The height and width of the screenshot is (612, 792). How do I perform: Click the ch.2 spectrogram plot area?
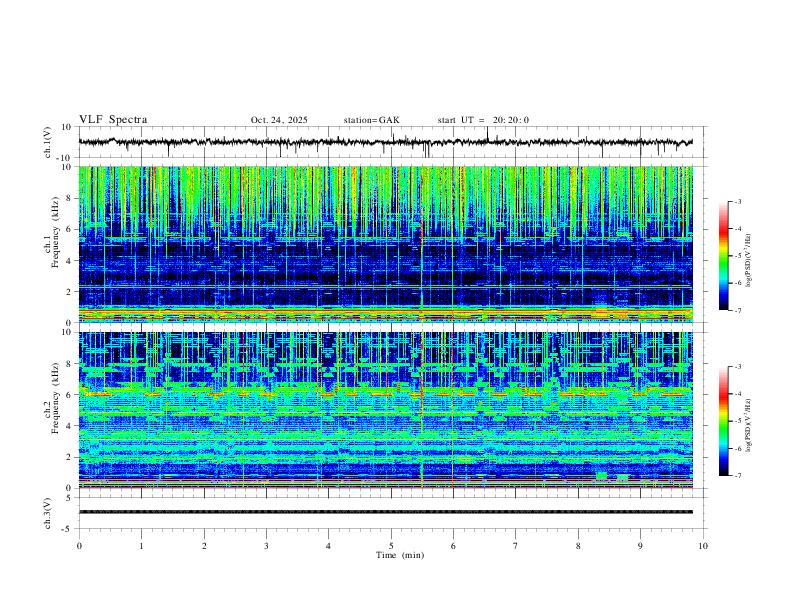click(385, 410)
